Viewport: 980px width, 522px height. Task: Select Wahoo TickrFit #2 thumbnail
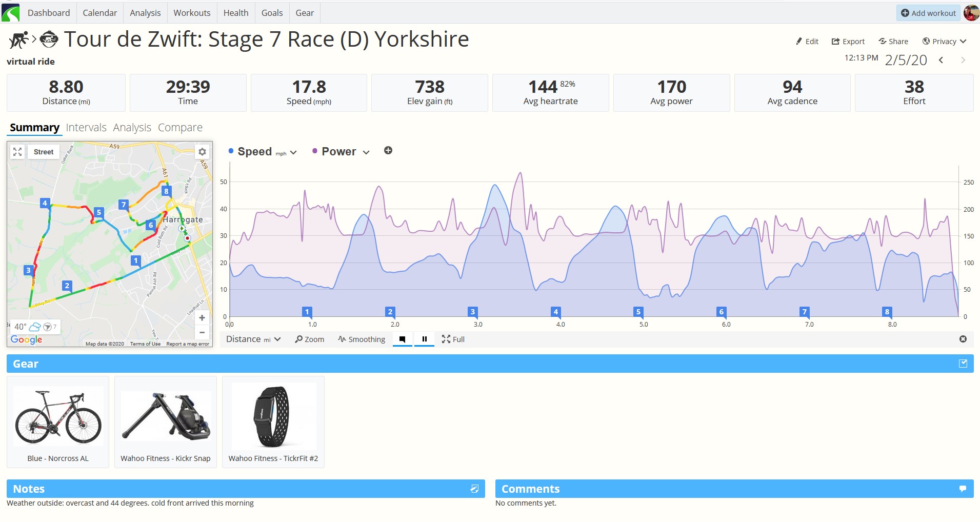[273, 422]
